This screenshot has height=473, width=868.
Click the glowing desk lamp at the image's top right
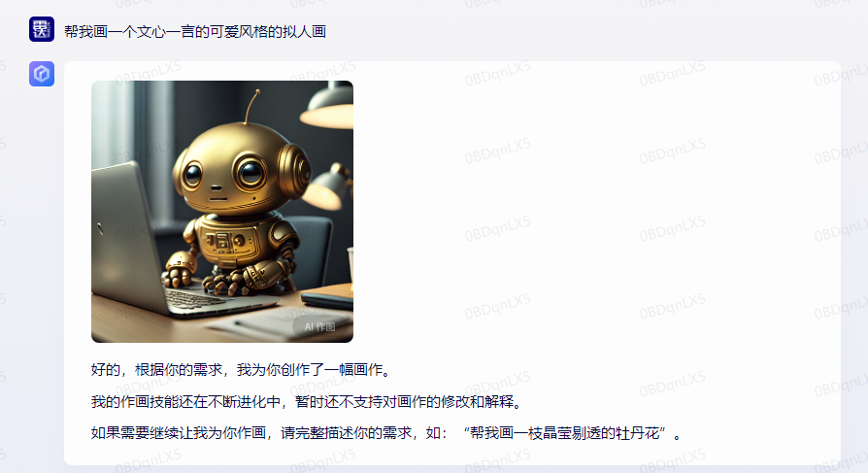tap(329, 106)
